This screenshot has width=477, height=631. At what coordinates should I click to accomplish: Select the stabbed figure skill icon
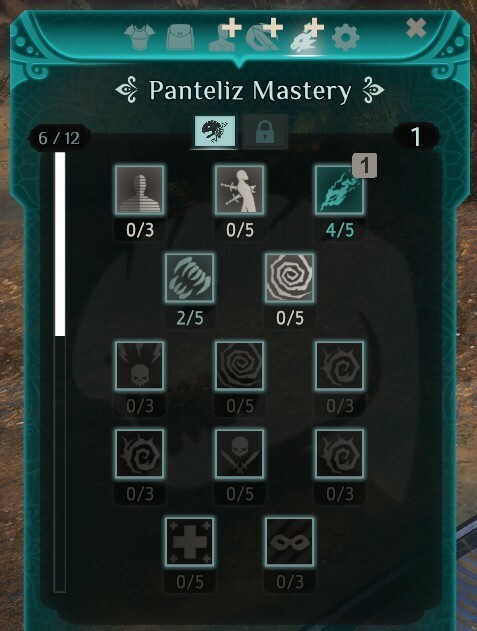tap(240, 190)
